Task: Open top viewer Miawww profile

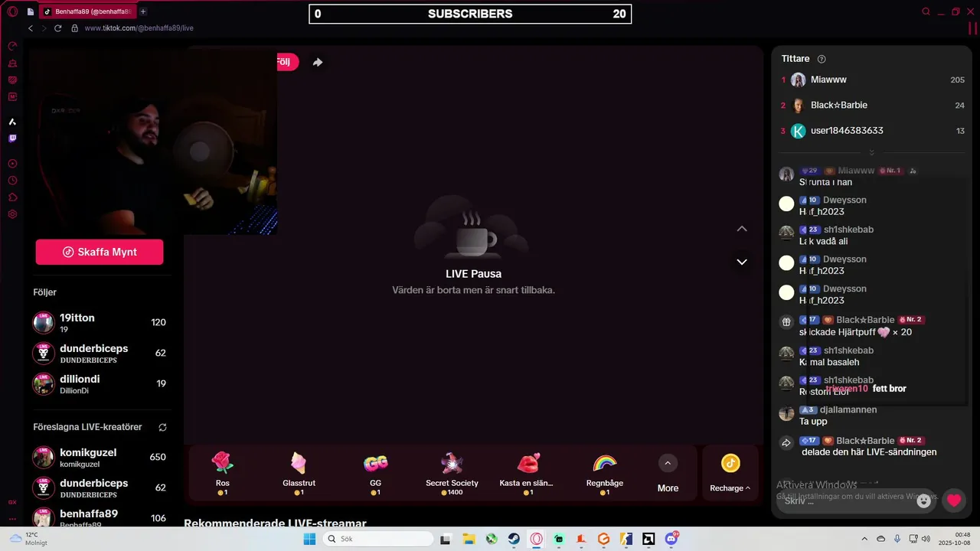Action: coord(871,80)
